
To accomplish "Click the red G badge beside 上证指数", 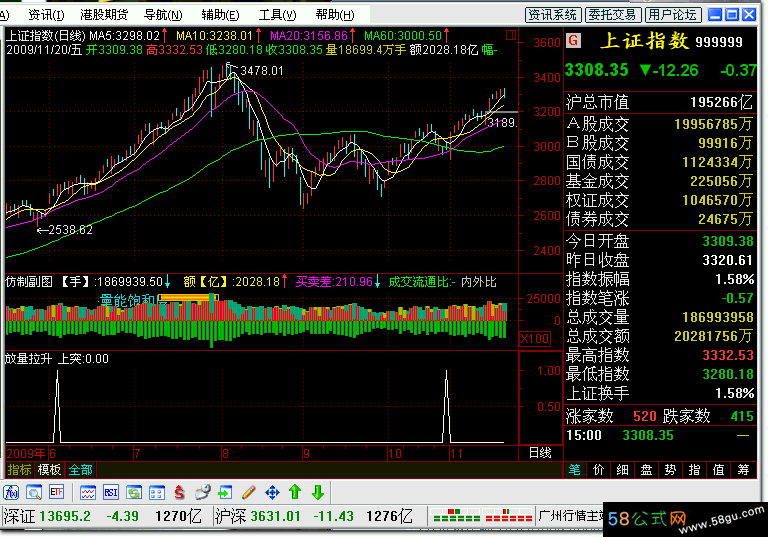I will [x=574, y=40].
